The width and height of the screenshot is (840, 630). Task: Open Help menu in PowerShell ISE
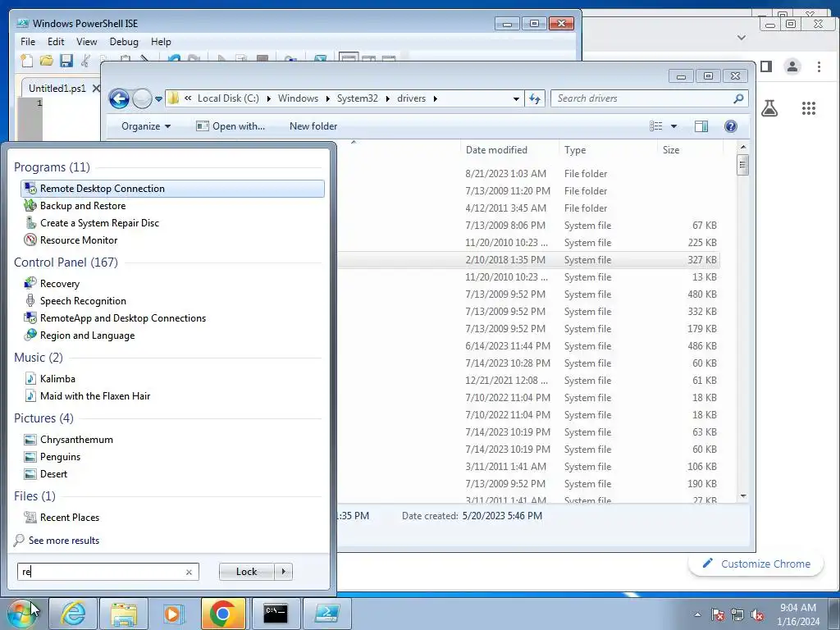point(161,41)
